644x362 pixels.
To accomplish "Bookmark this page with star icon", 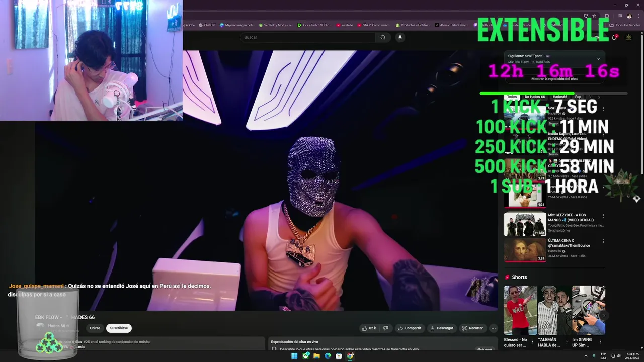I will click(x=594, y=16).
